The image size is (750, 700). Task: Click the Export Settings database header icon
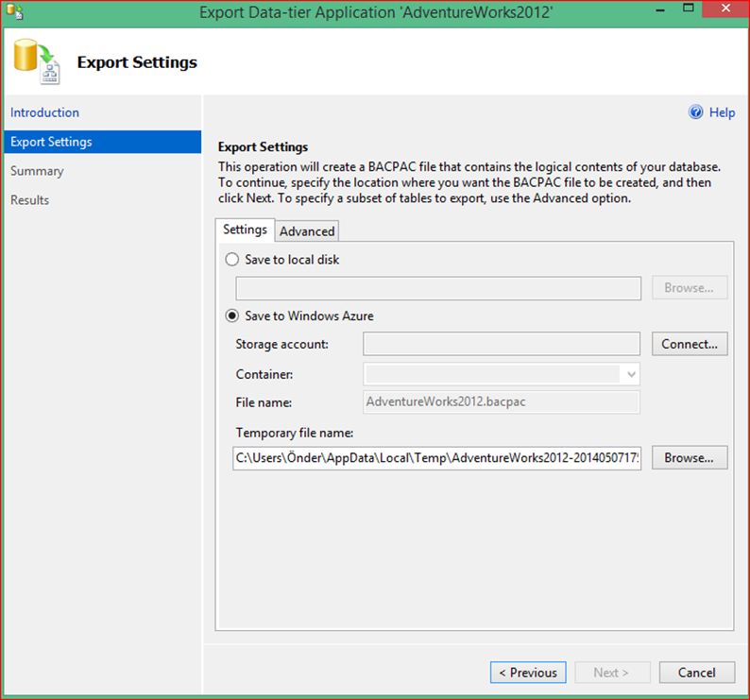[x=37, y=61]
